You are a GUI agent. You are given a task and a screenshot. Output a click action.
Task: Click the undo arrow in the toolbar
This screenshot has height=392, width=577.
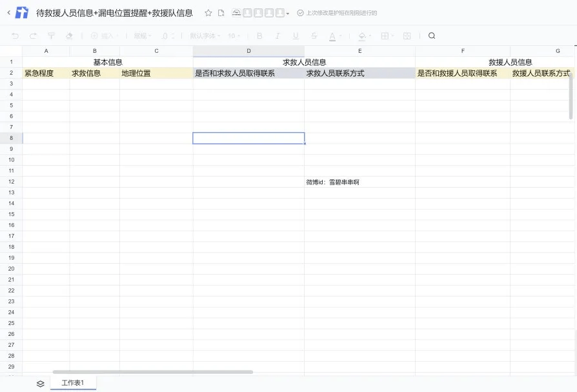[x=15, y=35]
